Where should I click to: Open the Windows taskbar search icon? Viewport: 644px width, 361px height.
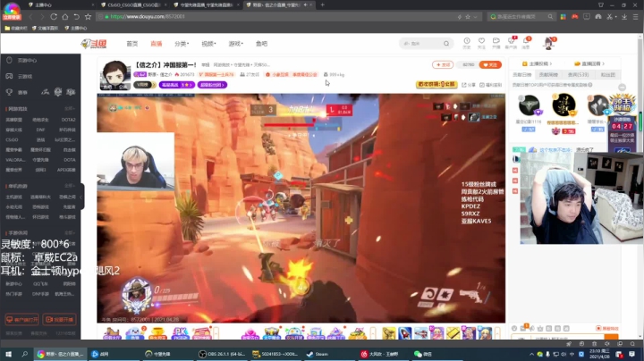click(x=25, y=354)
